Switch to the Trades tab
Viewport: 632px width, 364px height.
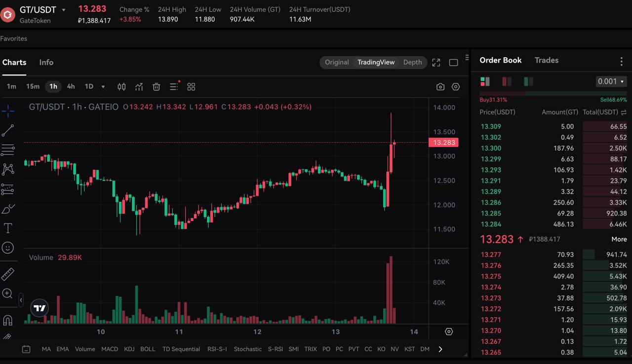click(x=546, y=60)
